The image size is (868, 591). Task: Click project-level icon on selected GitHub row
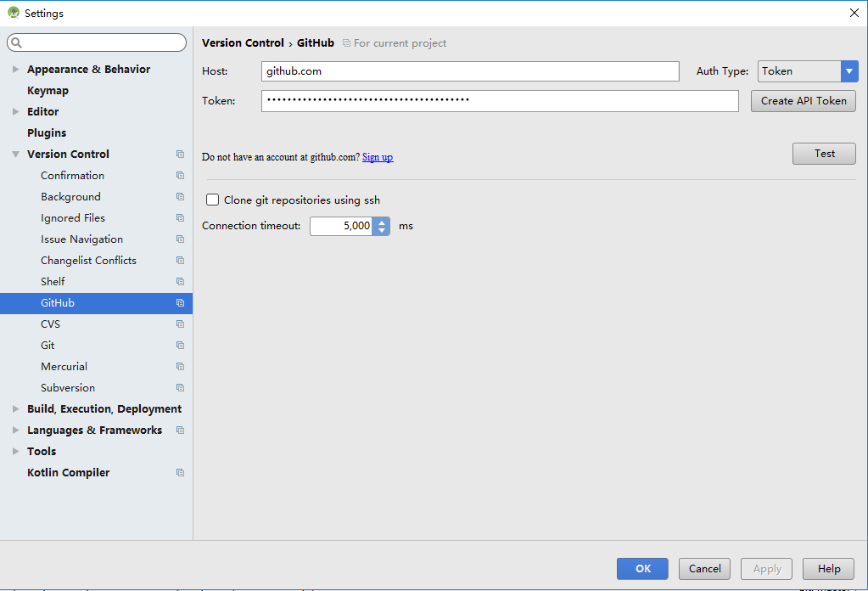(180, 302)
